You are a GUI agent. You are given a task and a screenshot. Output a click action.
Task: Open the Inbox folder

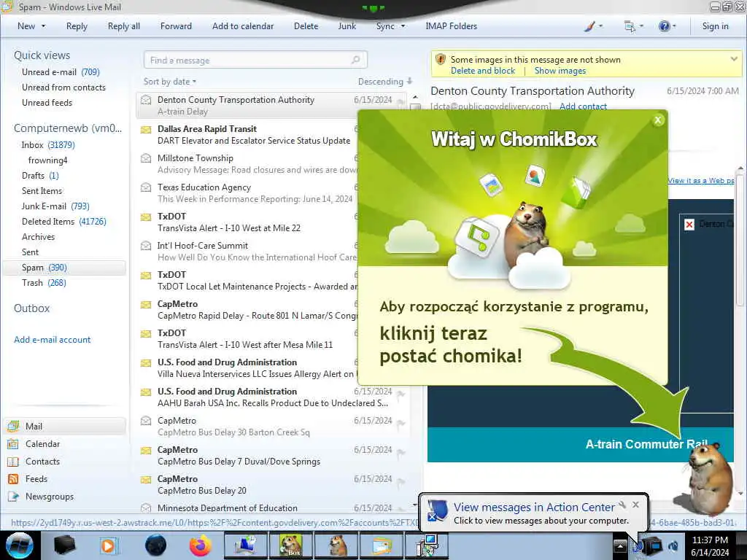pos(48,145)
